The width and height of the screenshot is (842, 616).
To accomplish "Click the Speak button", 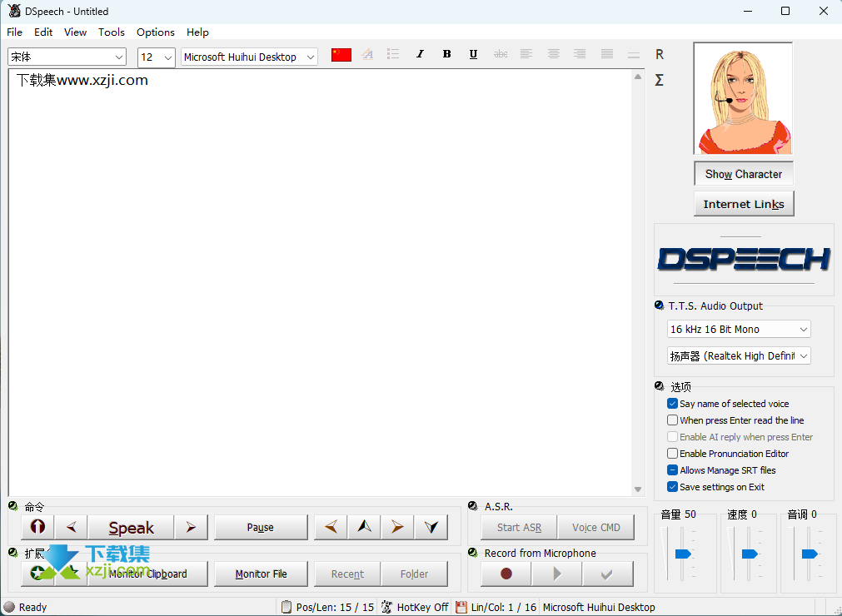I will click(131, 528).
